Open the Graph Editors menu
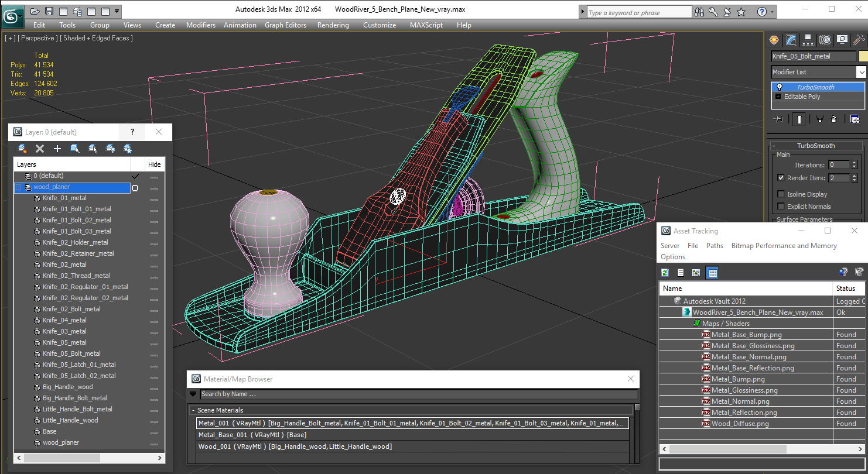This screenshot has height=474, width=868. 285,25
